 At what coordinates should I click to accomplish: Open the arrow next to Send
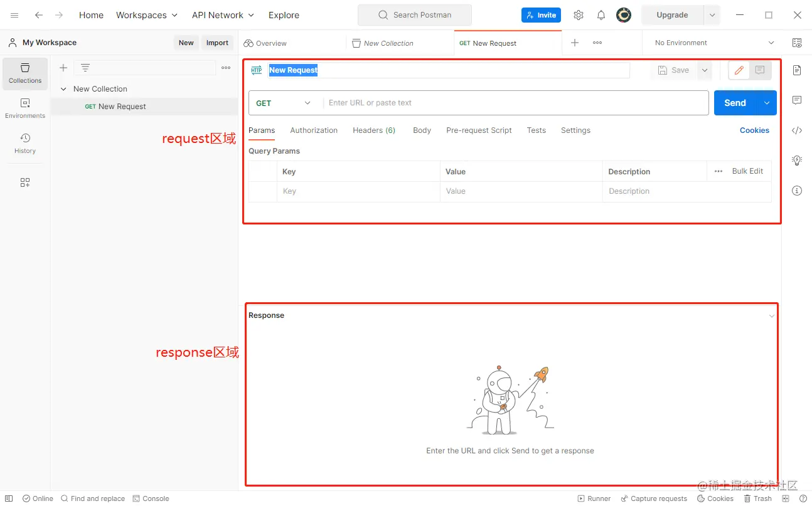point(767,103)
